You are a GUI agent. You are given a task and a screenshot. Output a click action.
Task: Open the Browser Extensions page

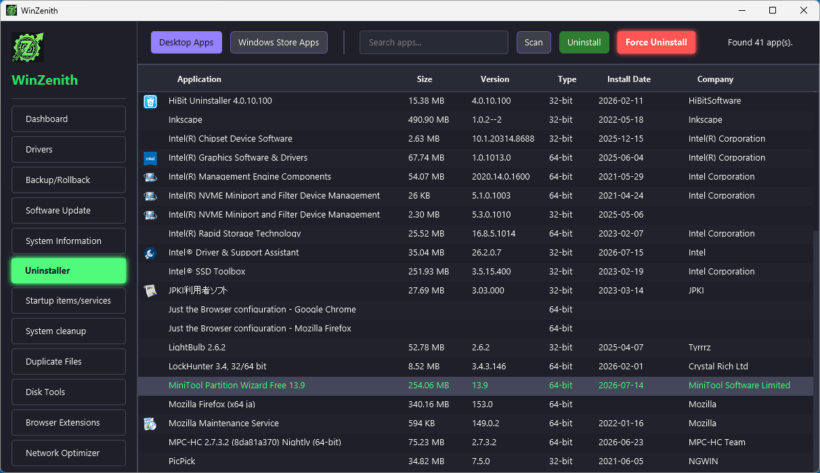click(x=69, y=422)
